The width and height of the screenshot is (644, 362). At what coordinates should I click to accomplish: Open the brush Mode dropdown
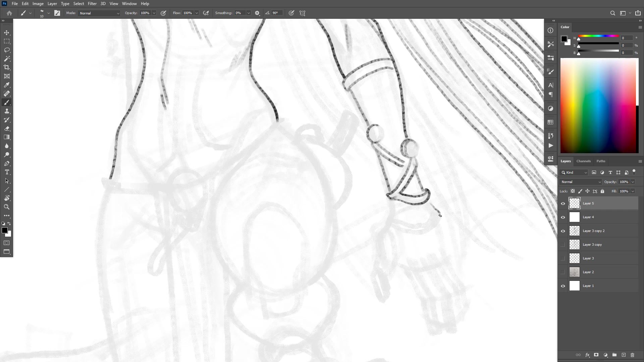click(99, 13)
